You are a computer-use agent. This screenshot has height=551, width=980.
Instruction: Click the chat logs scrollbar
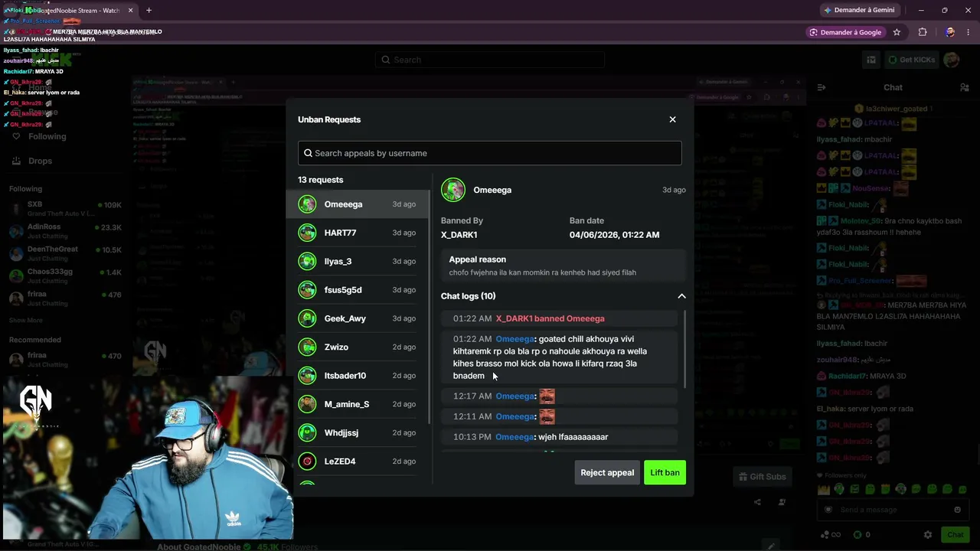click(684, 349)
